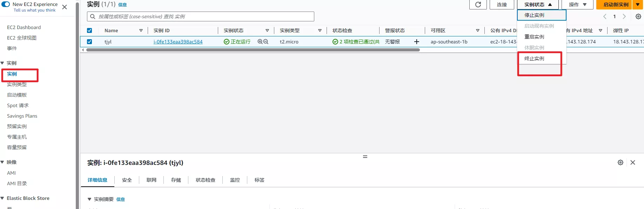Choose 重启实例 from the menu
The width and height of the screenshot is (644, 209).
coord(542,37)
